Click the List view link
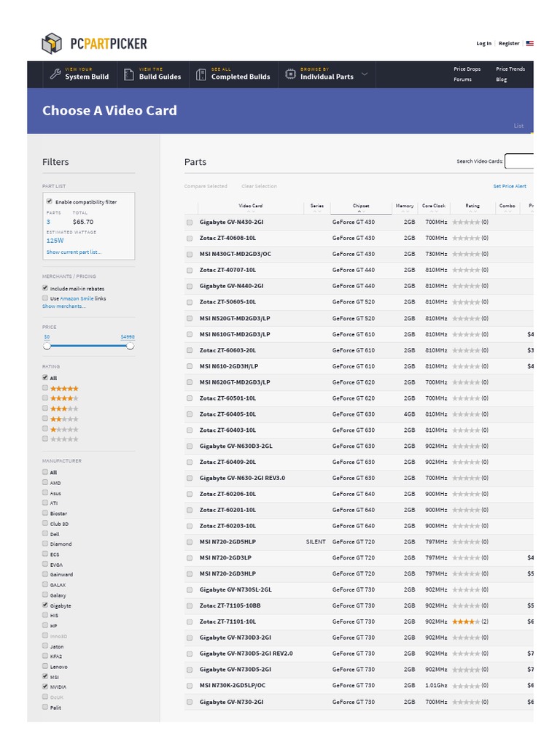Viewport: 560px width, 747px height. coord(518,125)
